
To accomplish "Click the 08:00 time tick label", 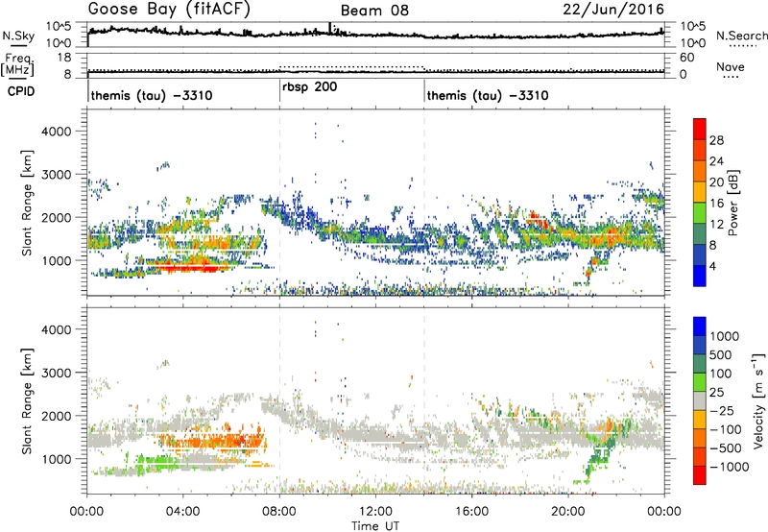I will pyautogui.click(x=279, y=512).
